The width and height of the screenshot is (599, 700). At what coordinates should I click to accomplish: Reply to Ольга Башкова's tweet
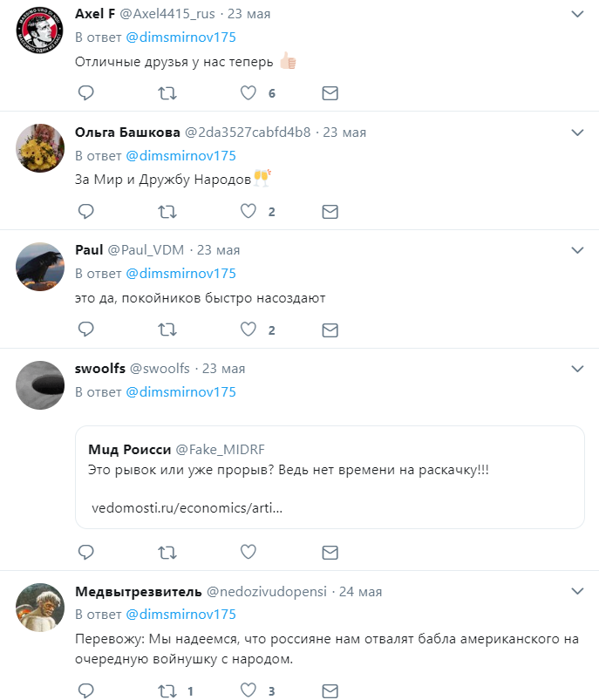point(85,212)
